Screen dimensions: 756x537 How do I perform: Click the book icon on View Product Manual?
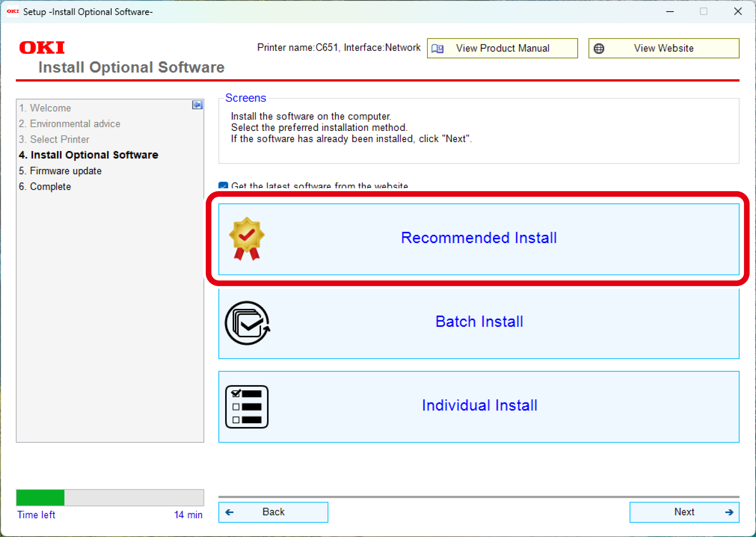coord(437,49)
